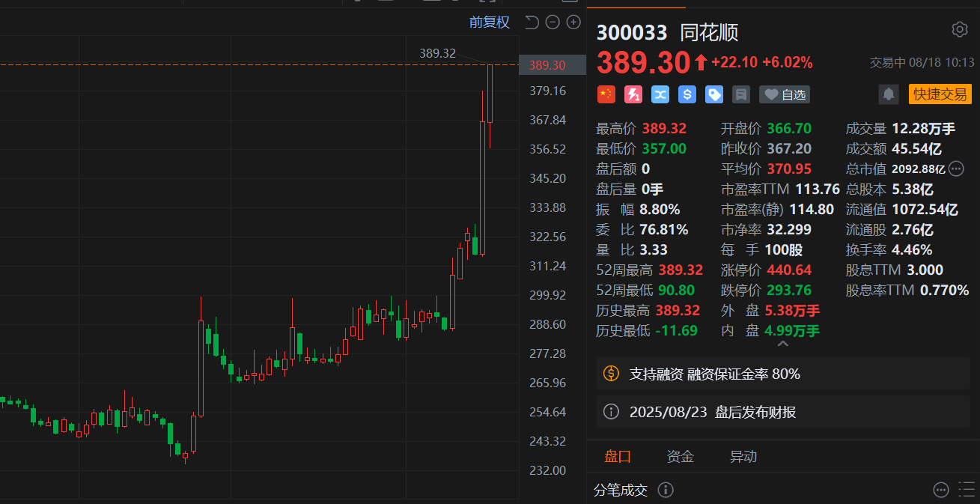Click 成交额 value 45.54亿

(917, 148)
